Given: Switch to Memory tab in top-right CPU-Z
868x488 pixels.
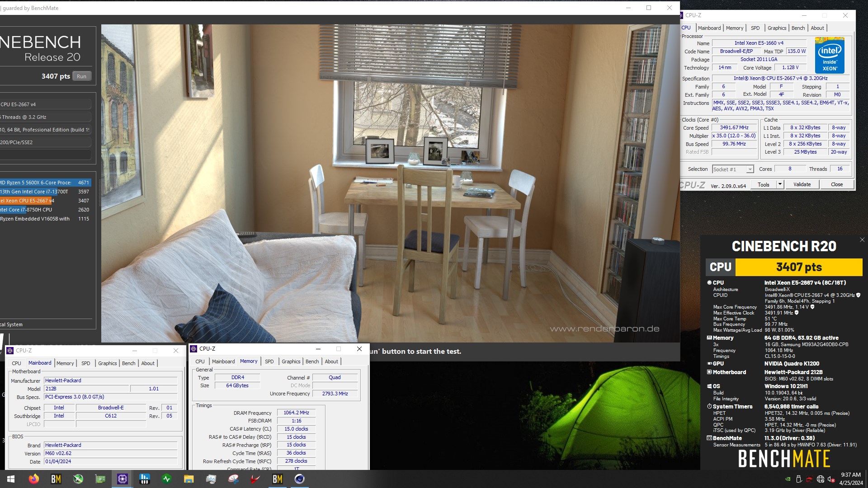Looking at the screenshot, I should [x=735, y=28].
